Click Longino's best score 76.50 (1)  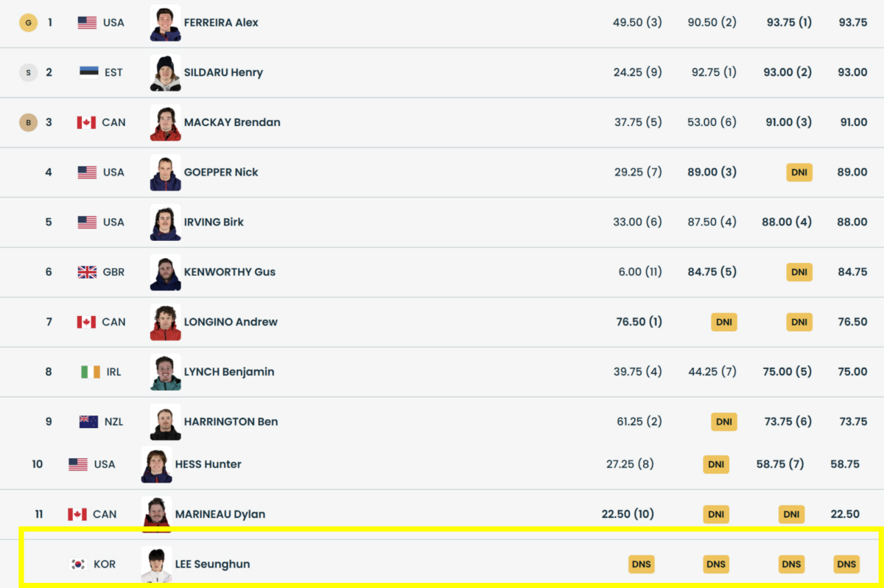pos(639,322)
